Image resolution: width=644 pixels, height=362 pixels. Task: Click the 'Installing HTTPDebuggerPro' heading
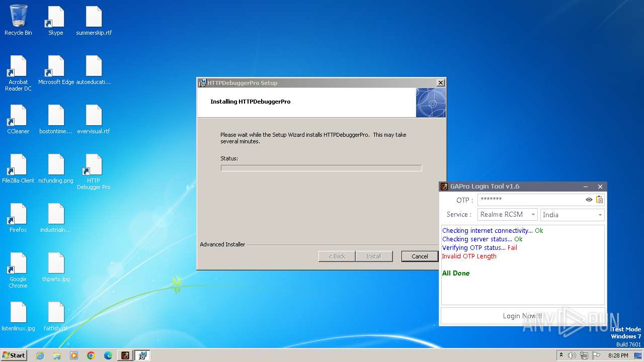point(251,102)
